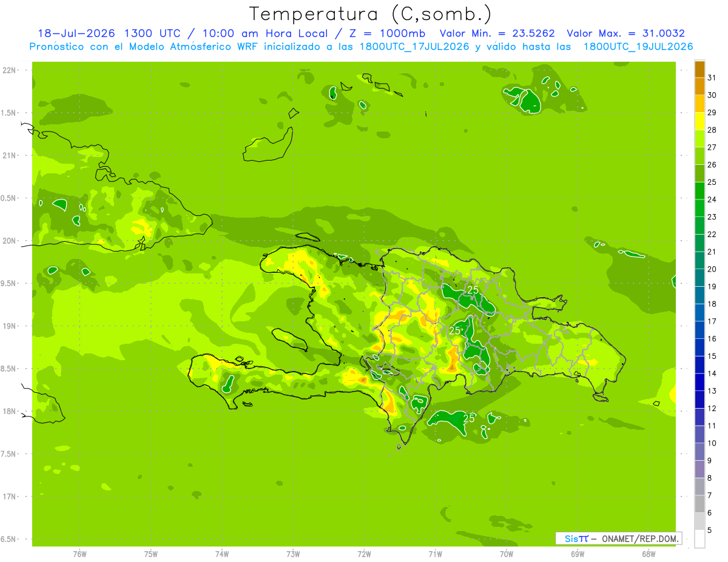Click the 19N latitude axis label
Viewport: 728px width, 562px height.
coord(8,326)
